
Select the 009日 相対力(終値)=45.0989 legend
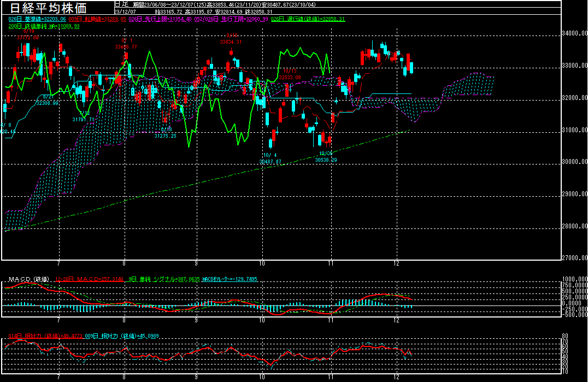tap(122, 336)
